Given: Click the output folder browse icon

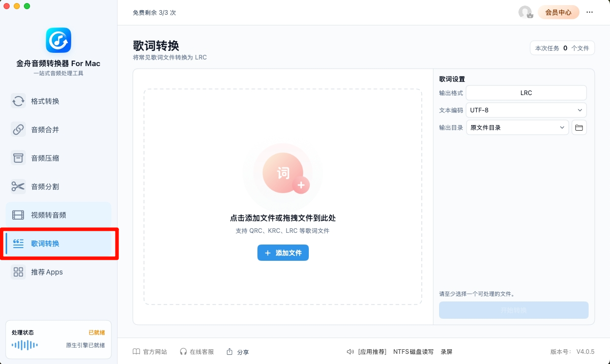Looking at the screenshot, I should 579,128.
